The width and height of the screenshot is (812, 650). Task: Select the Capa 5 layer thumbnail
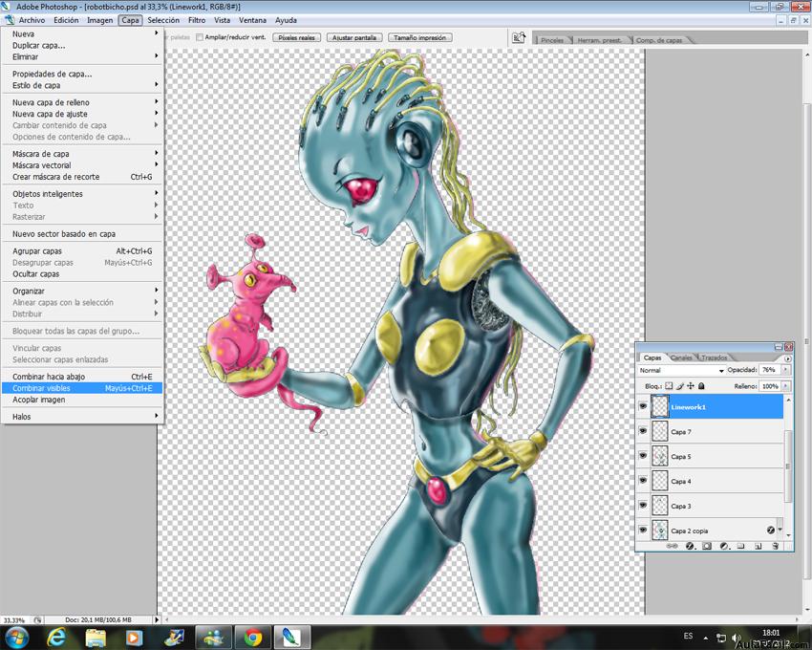[659, 456]
